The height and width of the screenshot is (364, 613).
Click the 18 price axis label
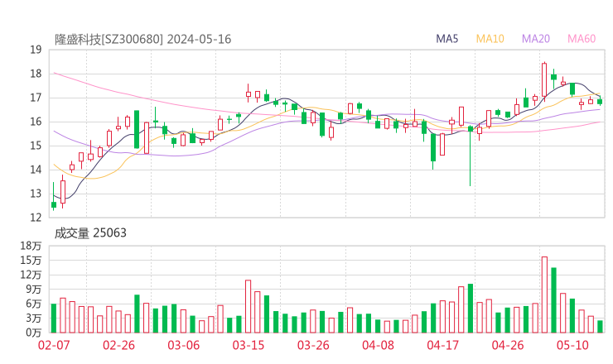pos(36,74)
